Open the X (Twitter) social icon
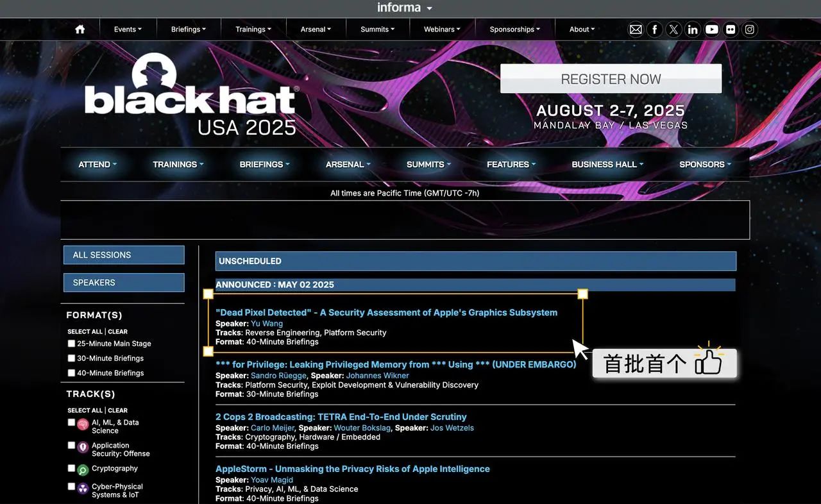Screen dimensions: 821x504 (x=673, y=29)
